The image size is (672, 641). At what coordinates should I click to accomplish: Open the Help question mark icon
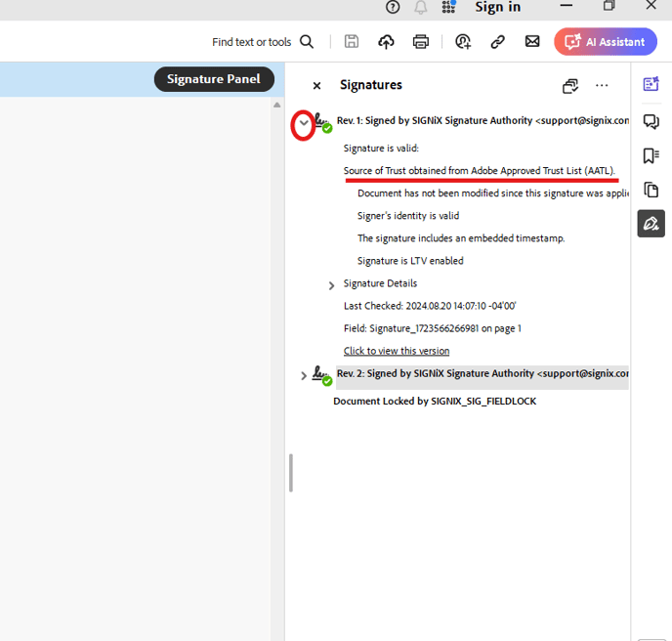point(392,7)
